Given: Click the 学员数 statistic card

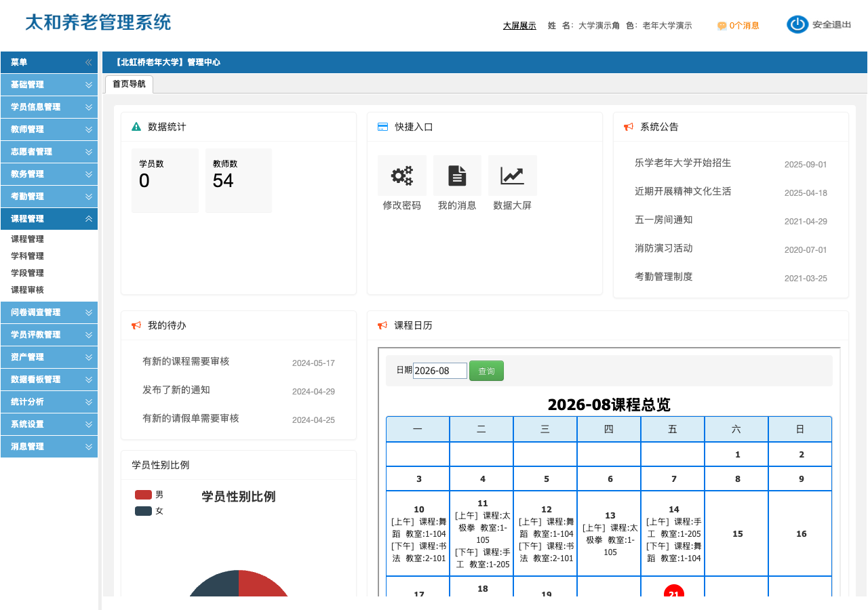Looking at the screenshot, I should pos(165,180).
